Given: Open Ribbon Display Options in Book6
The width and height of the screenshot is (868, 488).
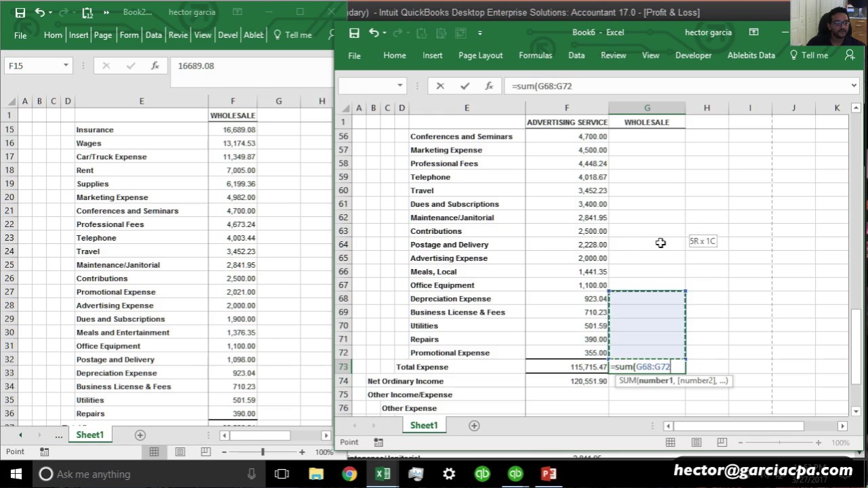Looking at the screenshot, I should click(x=753, y=33).
